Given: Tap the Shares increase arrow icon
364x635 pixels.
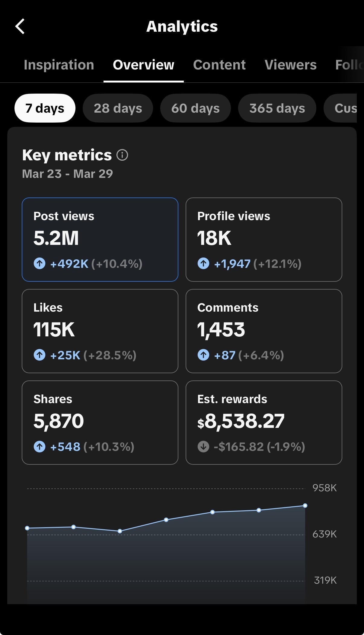Looking at the screenshot, I should coord(40,446).
